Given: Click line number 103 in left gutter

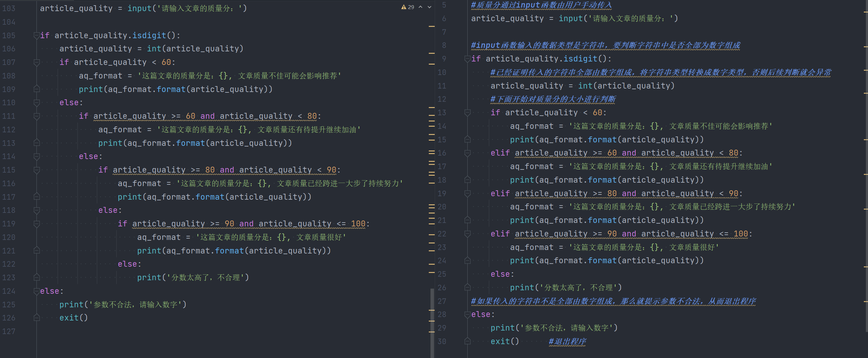Looking at the screenshot, I should click(x=9, y=8).
